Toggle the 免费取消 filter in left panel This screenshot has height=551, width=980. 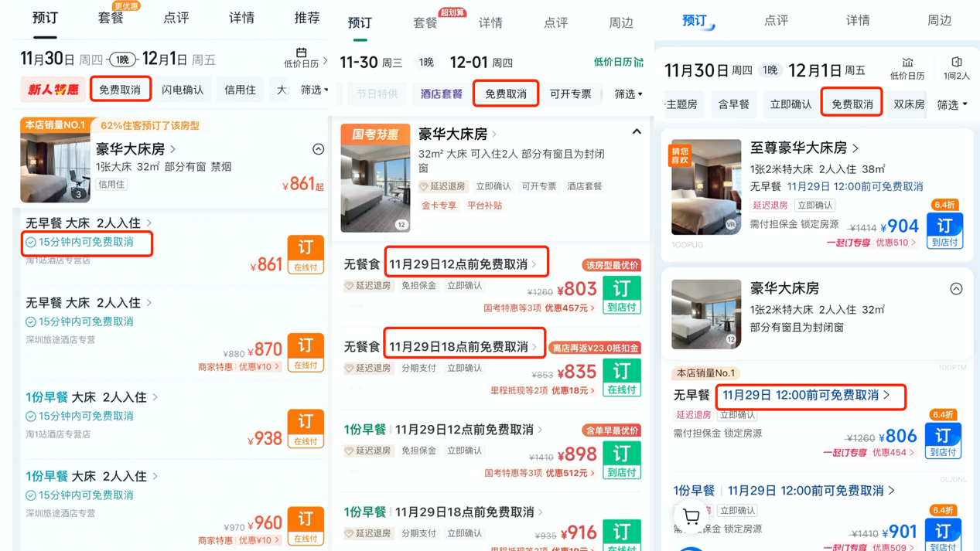pos(120,90)
